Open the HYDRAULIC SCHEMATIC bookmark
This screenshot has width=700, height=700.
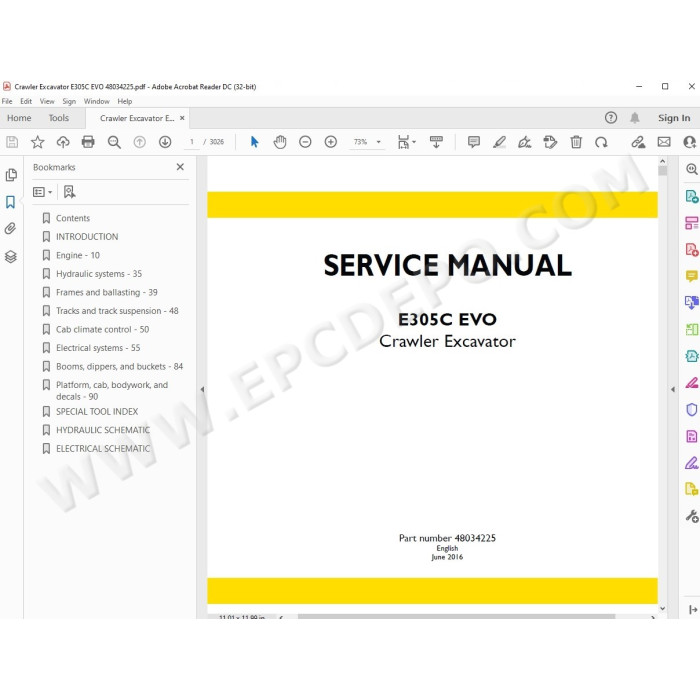(103, 430)
